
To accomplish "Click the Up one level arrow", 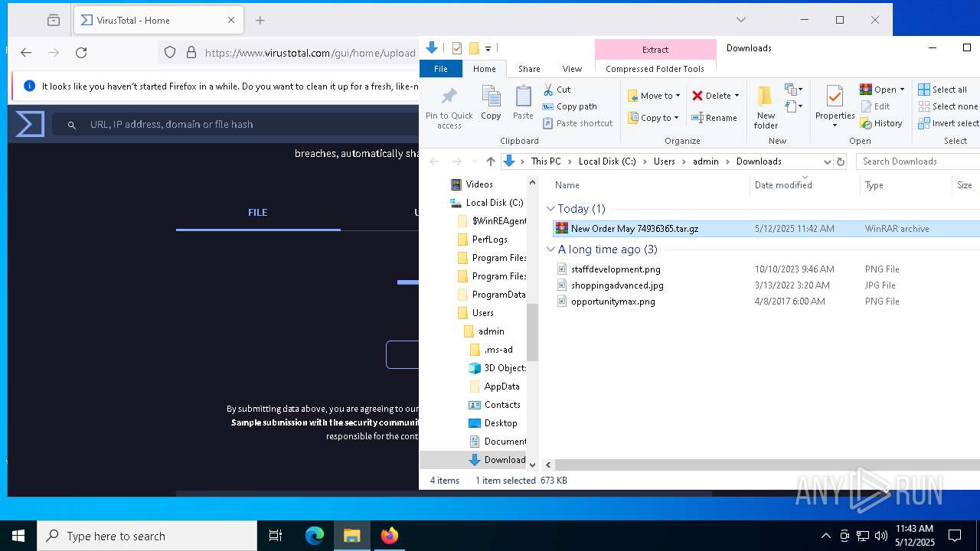I will point(491,161).
